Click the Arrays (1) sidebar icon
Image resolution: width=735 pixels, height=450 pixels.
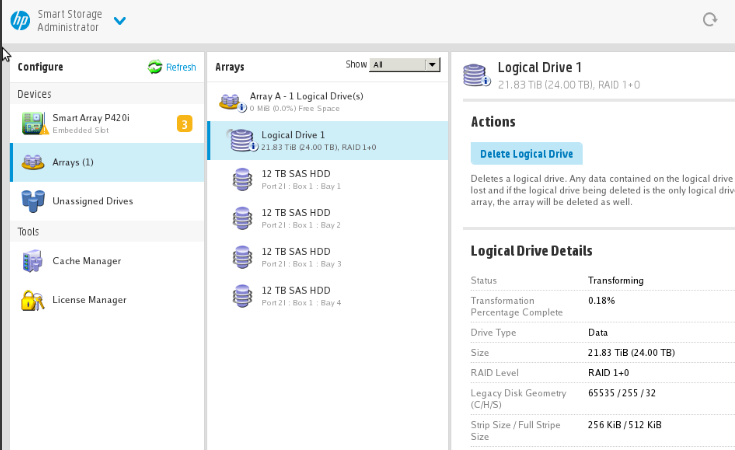(x=33, y=162)
